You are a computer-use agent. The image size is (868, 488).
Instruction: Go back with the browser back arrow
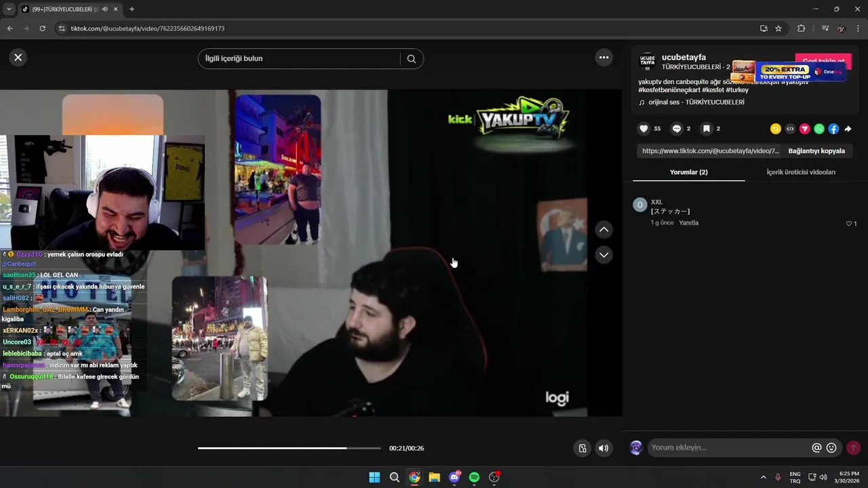click(x=9, y=28)
